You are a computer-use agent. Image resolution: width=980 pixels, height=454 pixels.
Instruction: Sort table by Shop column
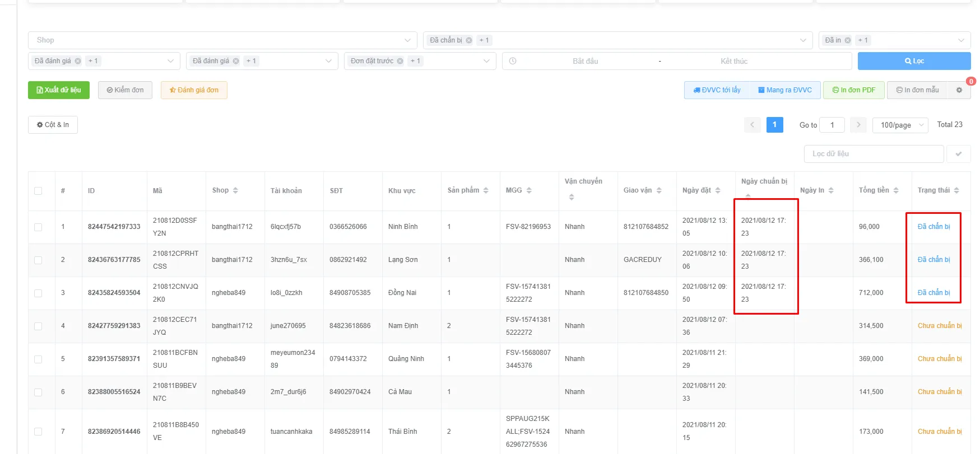coord(235,190)
